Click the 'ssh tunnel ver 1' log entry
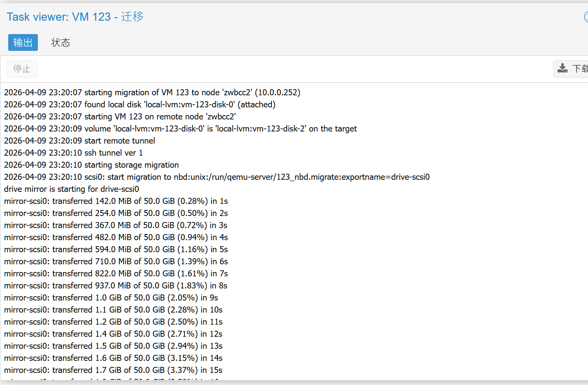The image size is (588, 385). click(73, 153)
